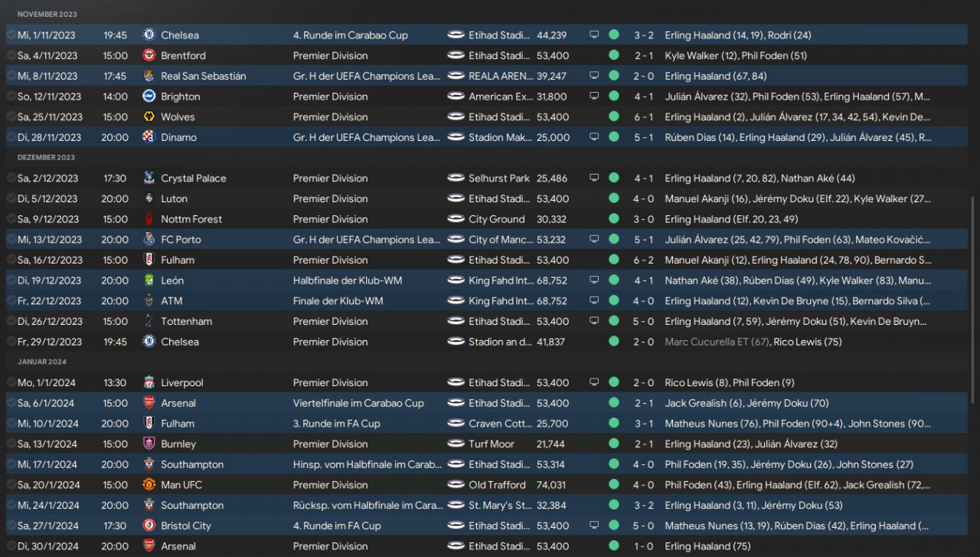Viewport: 980px width, 557px height.
Task: Click the Chelsea badge in the 1/11/2023 row
Action: coord(149,35)
